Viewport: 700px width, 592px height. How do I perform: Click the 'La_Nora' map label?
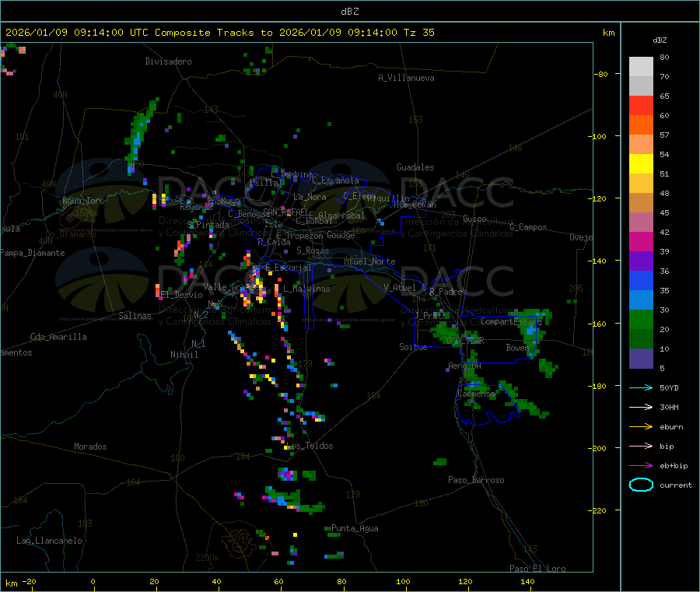[310, 197]
